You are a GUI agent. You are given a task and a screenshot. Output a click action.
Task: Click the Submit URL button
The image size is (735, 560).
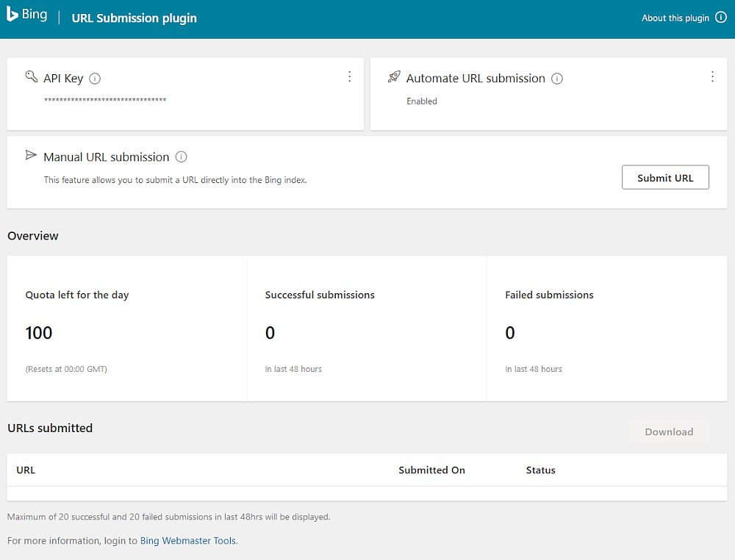[x=665, y=177]
